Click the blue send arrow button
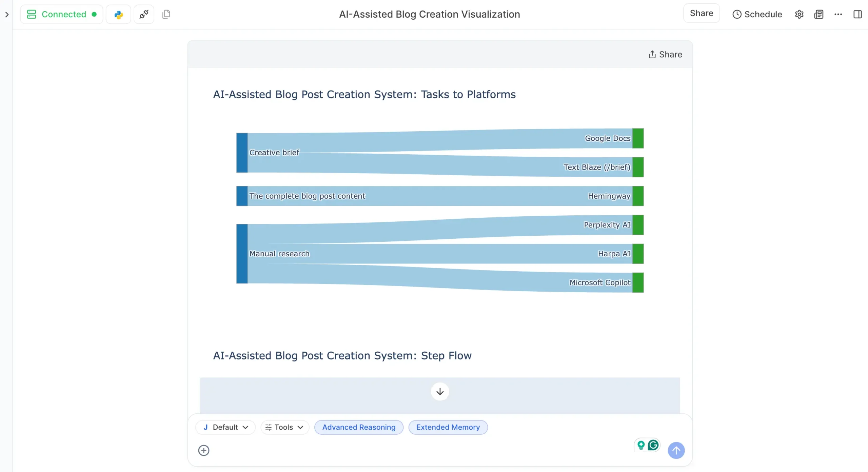Image resolution: width=868 pixels, height=472 pixels. (676, 450)
